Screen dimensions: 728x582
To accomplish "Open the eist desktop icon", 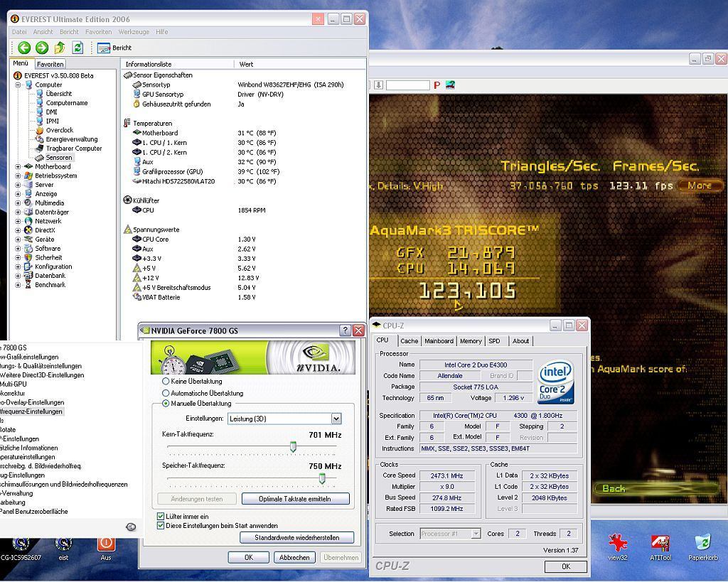I will tap(63, 549).
